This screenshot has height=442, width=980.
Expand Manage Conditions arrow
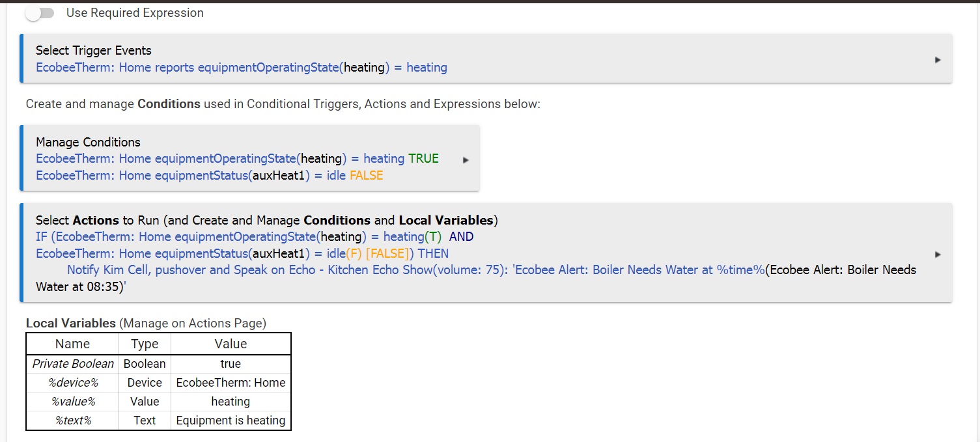click(x=465, y=159)
